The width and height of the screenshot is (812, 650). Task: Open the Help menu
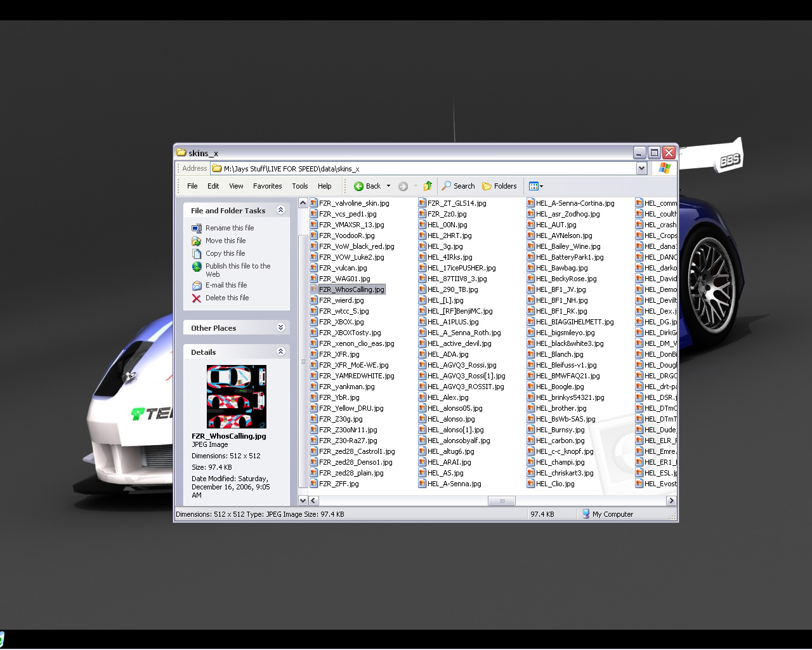coord(325,186)
